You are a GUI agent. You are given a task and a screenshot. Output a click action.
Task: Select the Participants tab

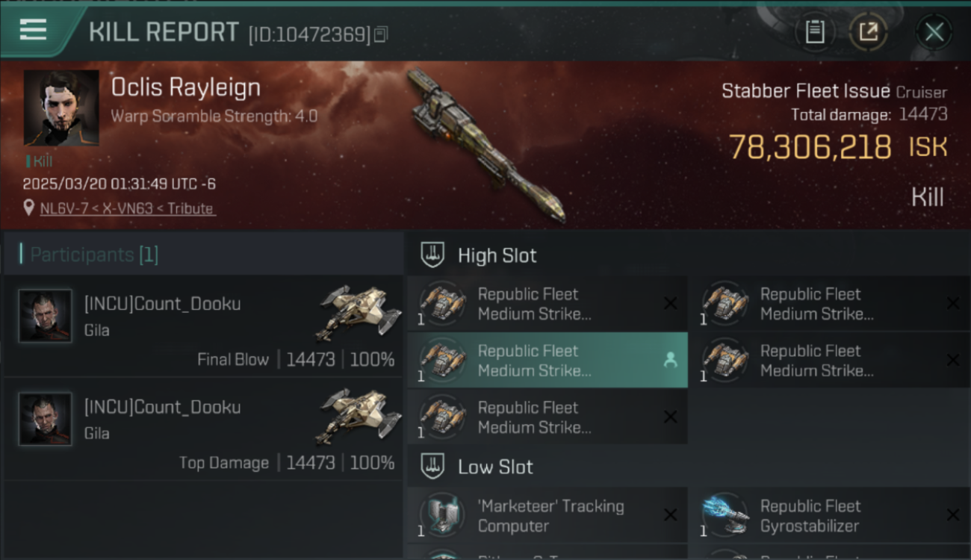94,255
